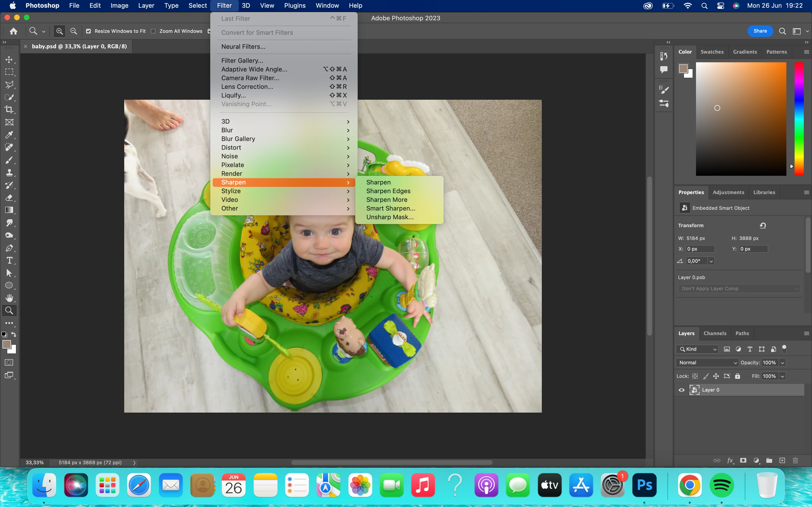
Task: Choose Unsharp Mask from Sharpen submenu
Action: (390, 217)
